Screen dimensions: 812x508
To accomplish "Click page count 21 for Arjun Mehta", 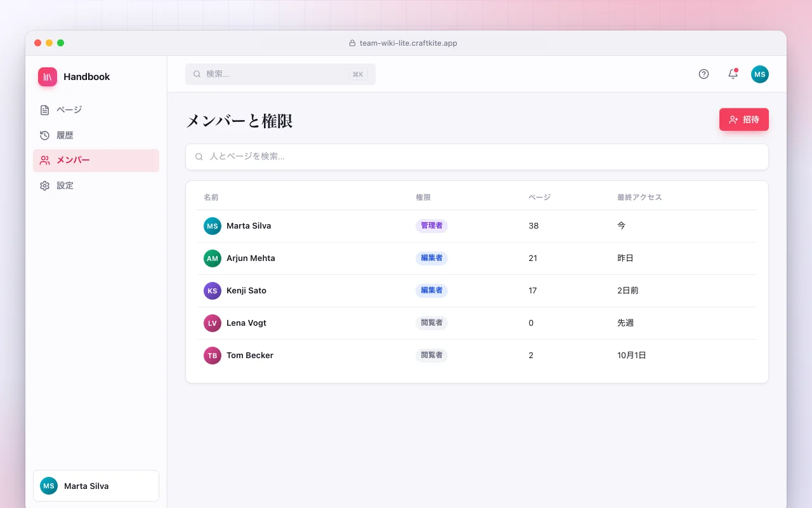I will pos(533,258).
